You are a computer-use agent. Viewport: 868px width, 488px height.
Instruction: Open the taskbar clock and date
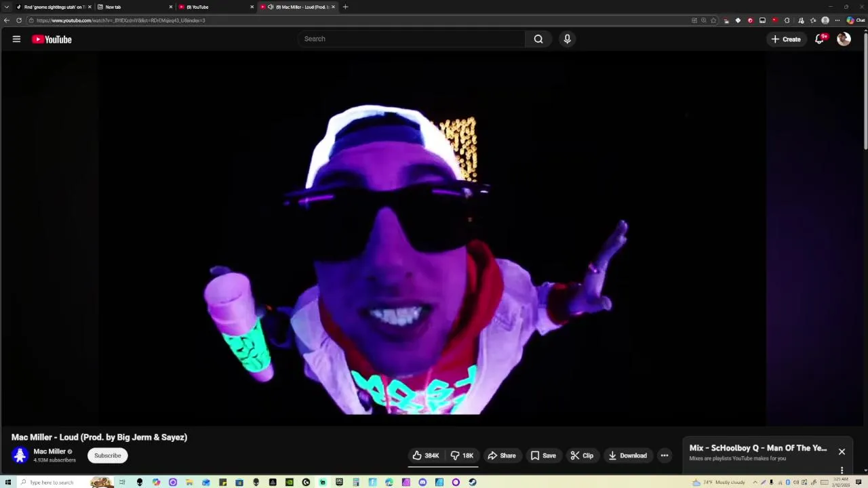click(x=840, y=482)
